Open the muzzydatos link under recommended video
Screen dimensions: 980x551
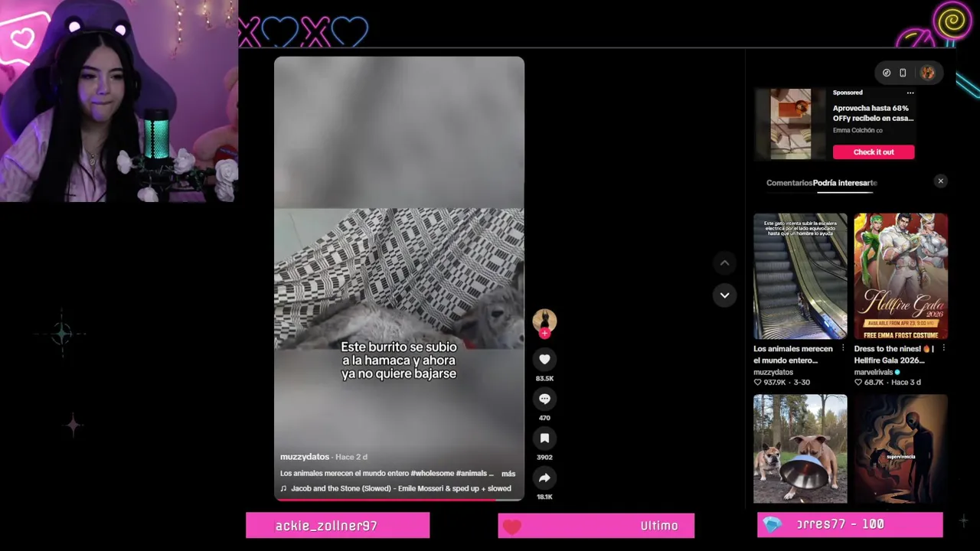coord(773,372)
